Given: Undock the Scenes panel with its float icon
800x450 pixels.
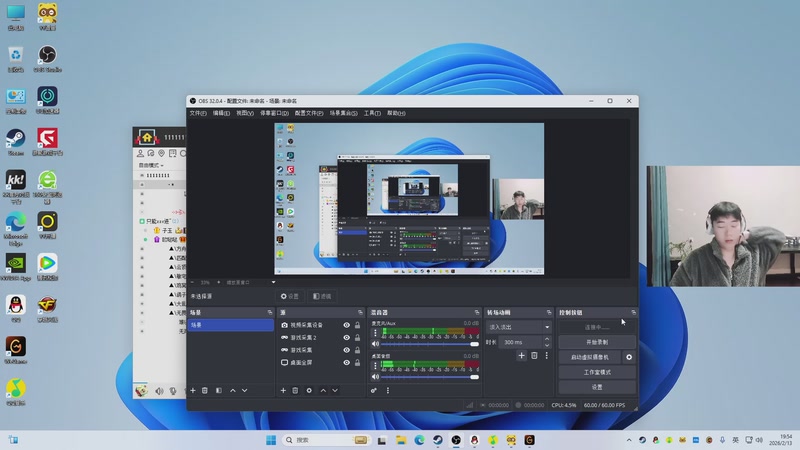Looking at the screenshot, I should pos(270,312).
